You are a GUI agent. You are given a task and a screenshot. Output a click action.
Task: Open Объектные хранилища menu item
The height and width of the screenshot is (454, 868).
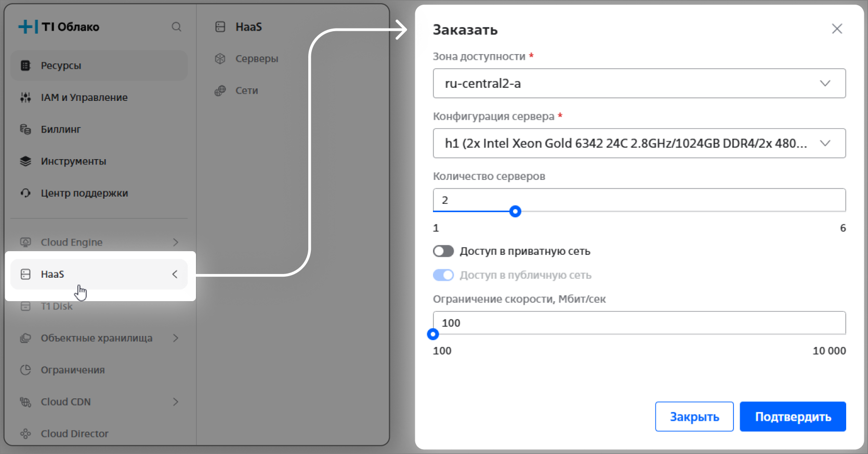pyautogui.click(x=97, y=338)
